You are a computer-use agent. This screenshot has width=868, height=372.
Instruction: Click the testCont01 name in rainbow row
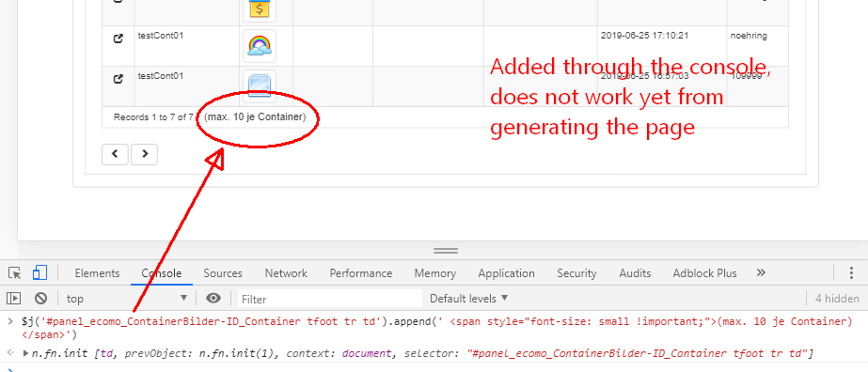161,36
